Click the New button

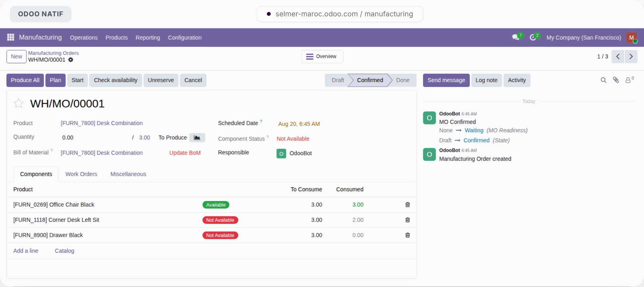16,57
